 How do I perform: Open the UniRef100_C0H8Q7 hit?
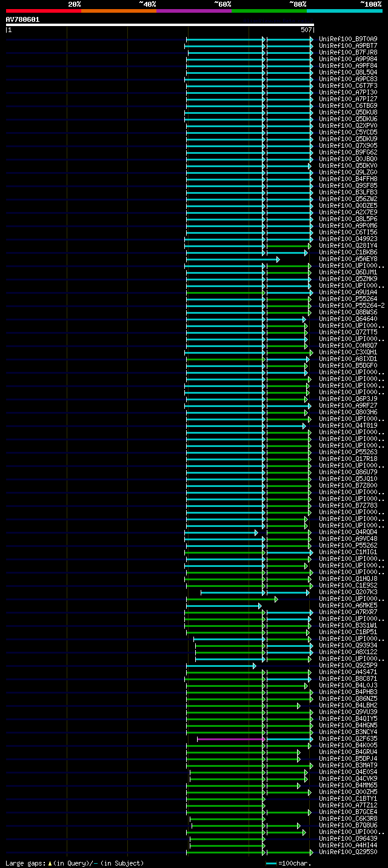point(348,346)
